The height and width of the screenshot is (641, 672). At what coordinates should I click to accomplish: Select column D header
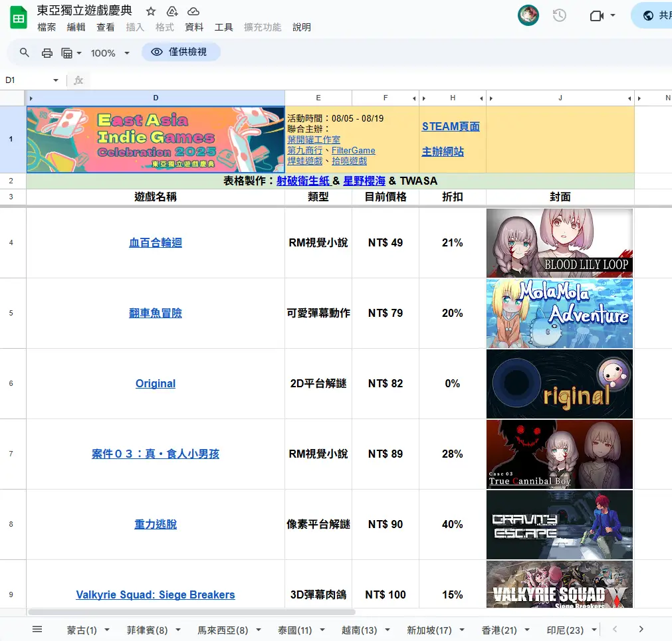[x=156, y=98]
